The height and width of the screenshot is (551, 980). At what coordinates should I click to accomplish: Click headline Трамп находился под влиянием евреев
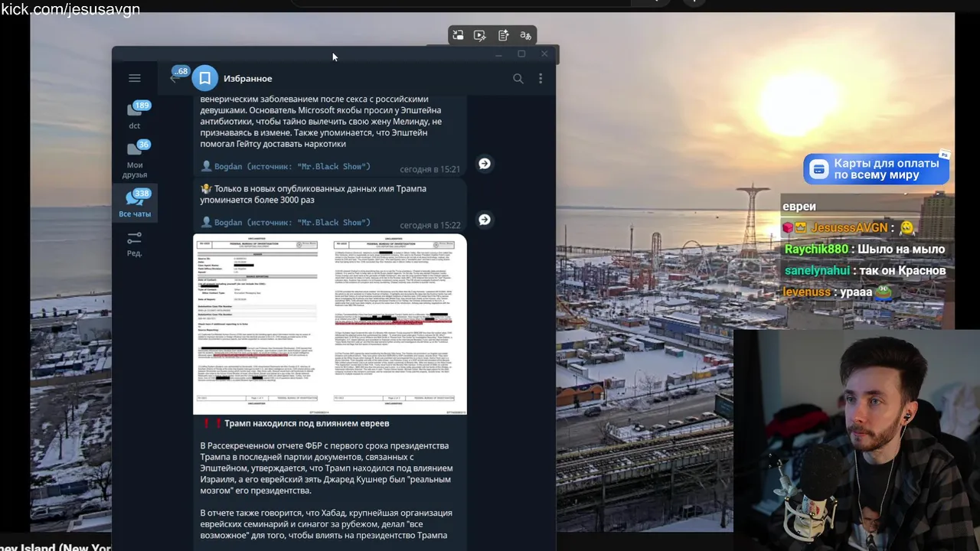click(x=307, y=423)
